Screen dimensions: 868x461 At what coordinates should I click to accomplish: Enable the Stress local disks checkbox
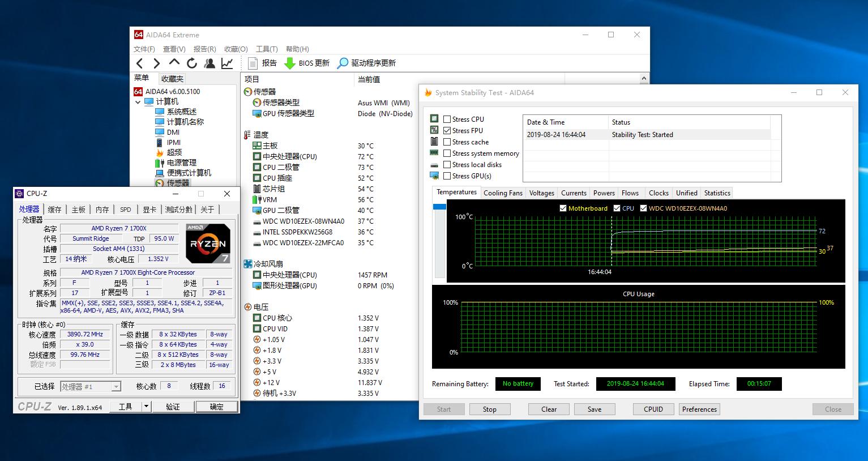coord(447,164)
